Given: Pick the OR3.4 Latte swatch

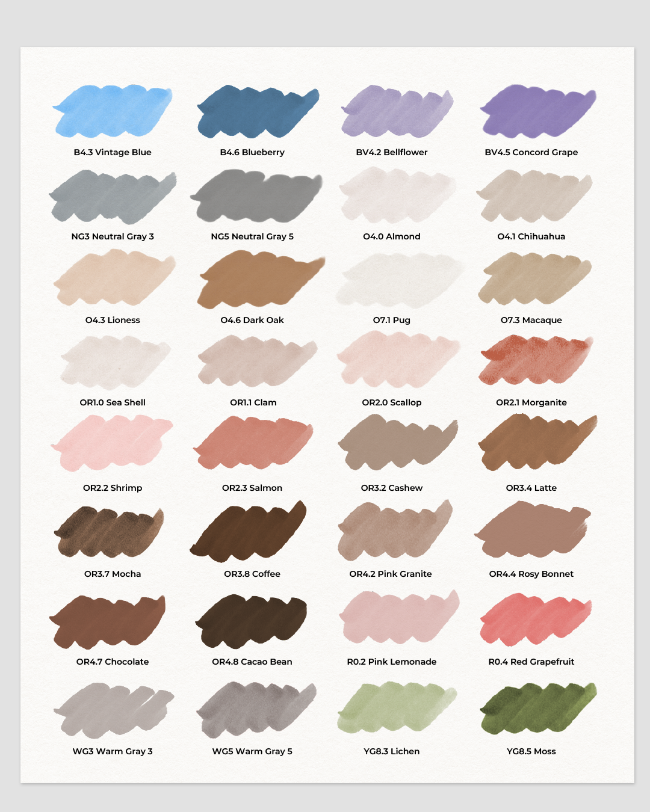Looking at the screenshot, I should pos(537,442).
